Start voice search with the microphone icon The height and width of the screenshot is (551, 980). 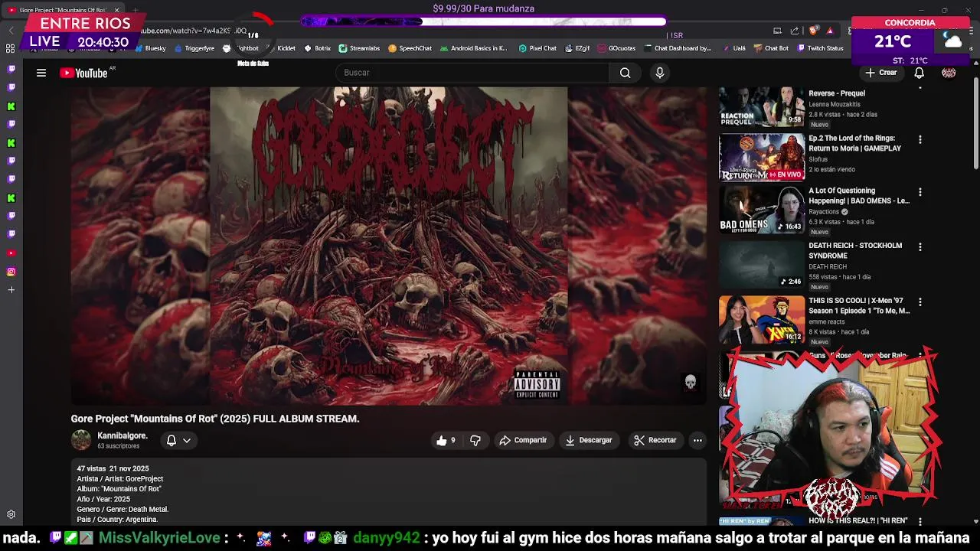tap(660, 73)
